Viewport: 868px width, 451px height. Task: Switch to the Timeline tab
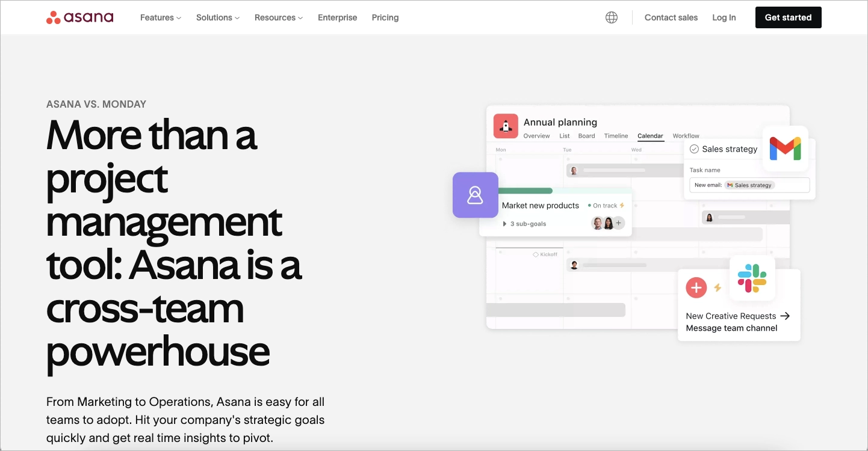pos(616,136)
